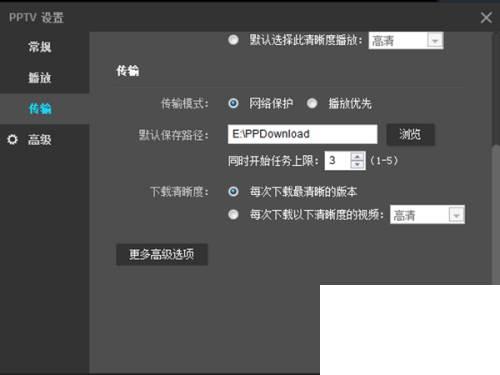Choose 播放优先 transfer mode
Image resolution: width=500 pixels, height=375 pixels.
[x=312, y=103]
